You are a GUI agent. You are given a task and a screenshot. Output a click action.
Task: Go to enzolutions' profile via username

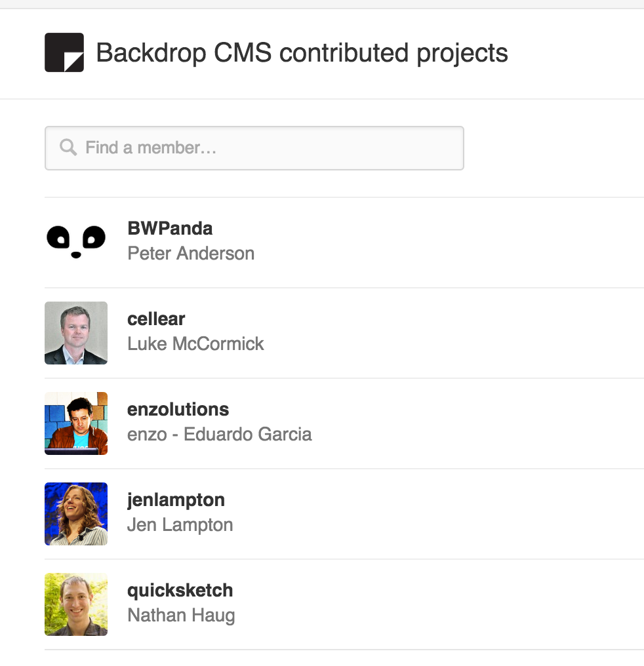[178, 410]
